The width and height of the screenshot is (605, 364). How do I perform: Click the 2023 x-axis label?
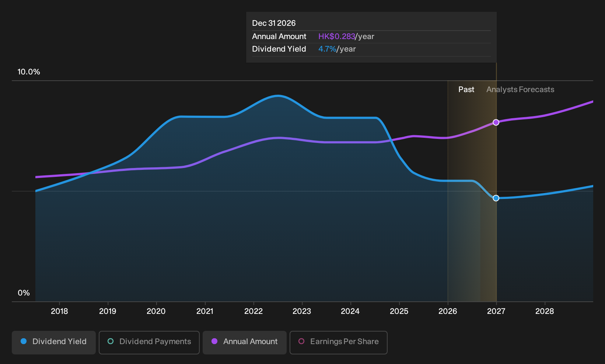click(302, 311)
